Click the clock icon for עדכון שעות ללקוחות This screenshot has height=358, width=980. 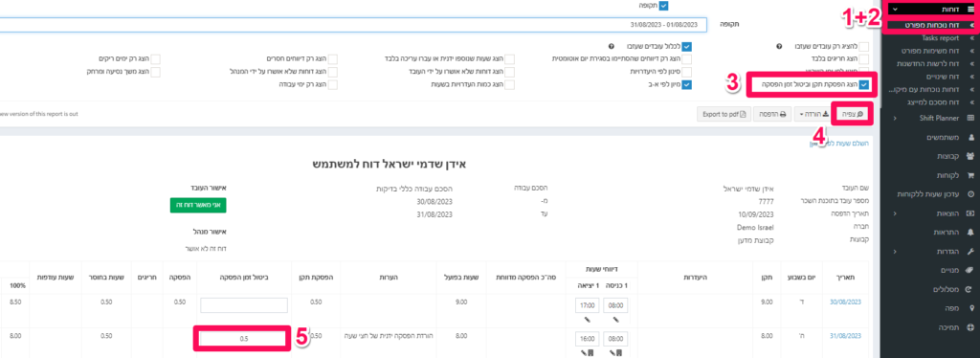point(970,193)
